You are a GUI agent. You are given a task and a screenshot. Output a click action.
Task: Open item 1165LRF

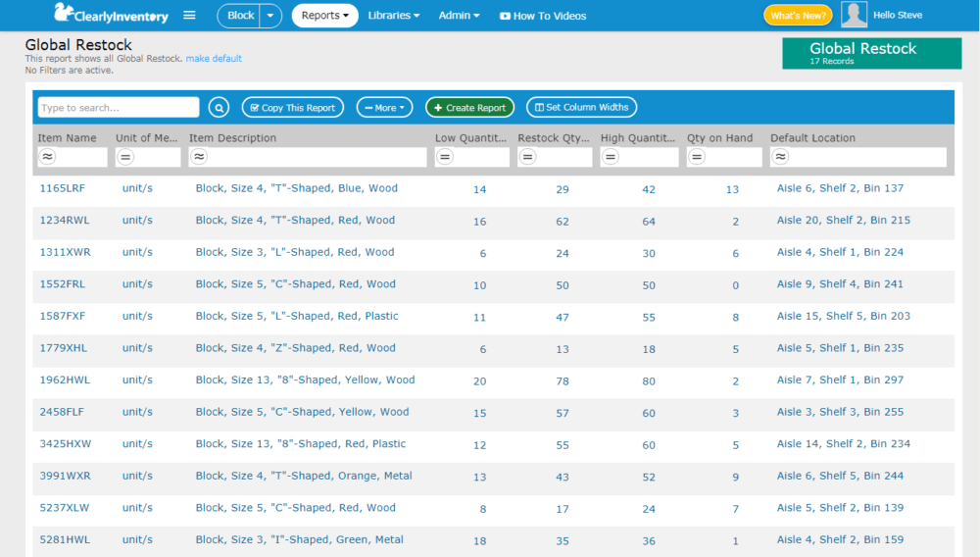63,188
